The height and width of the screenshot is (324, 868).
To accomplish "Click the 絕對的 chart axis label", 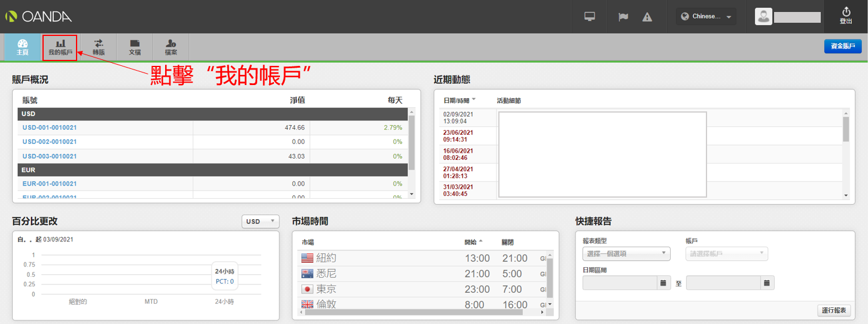I will 78,301.
